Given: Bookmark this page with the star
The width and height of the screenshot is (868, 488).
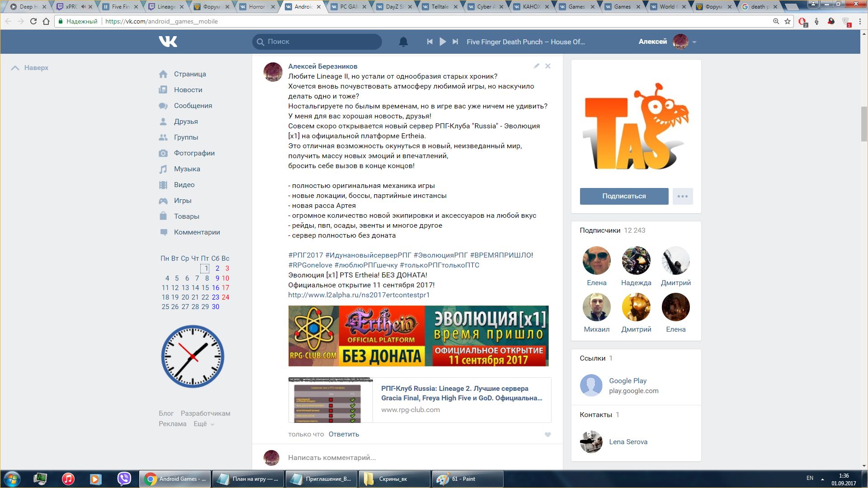Looking at the screenshot, I should click(788, 21).
